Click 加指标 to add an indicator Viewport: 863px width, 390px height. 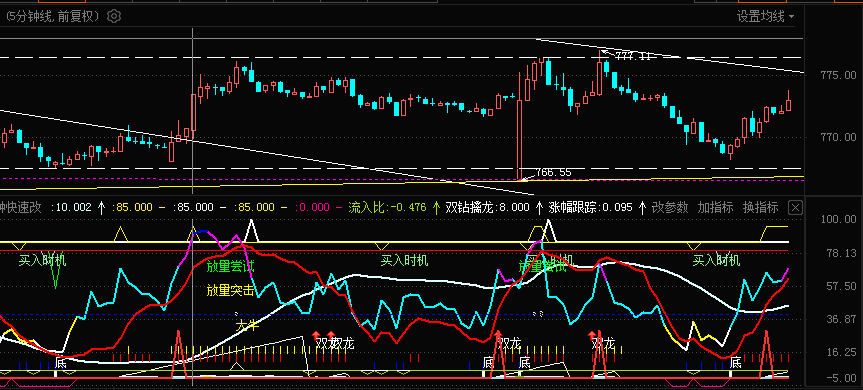tap(715, 207)
